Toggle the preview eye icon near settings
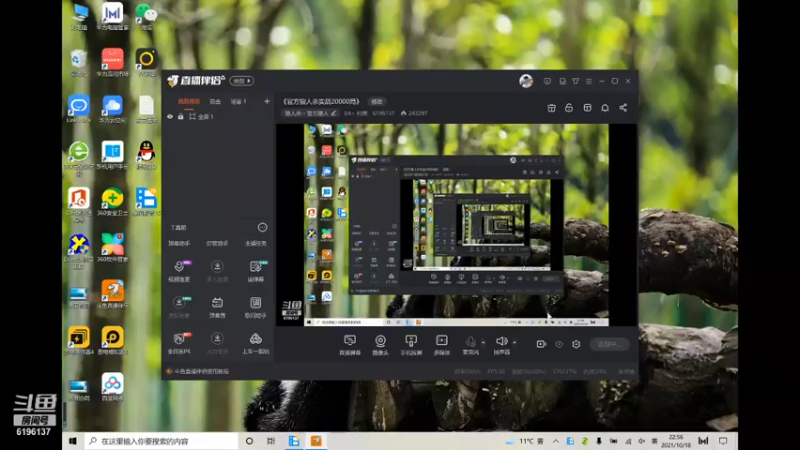This screenshot has height=450, width=800. (x=559, y=344)
